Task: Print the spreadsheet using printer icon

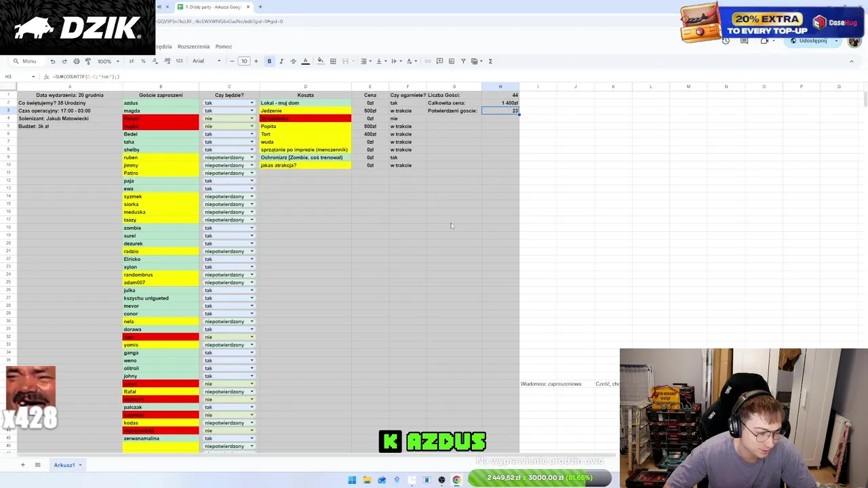Action: 76,61
